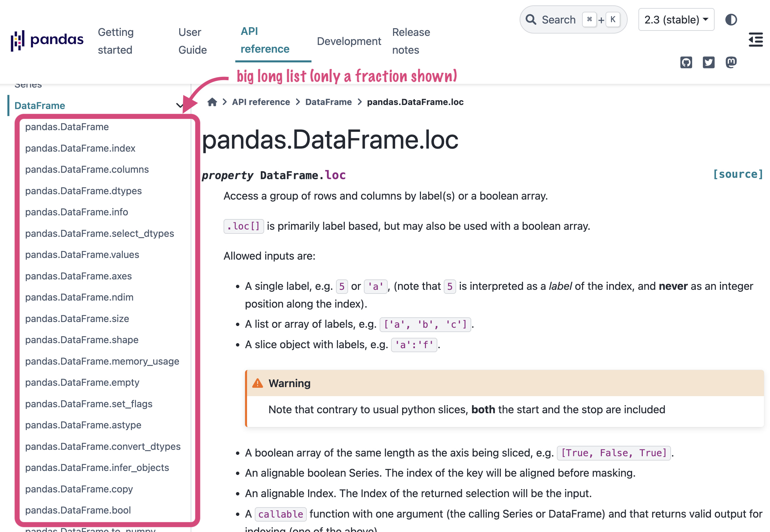Open the Mastodon icon link

click(731, 62)
